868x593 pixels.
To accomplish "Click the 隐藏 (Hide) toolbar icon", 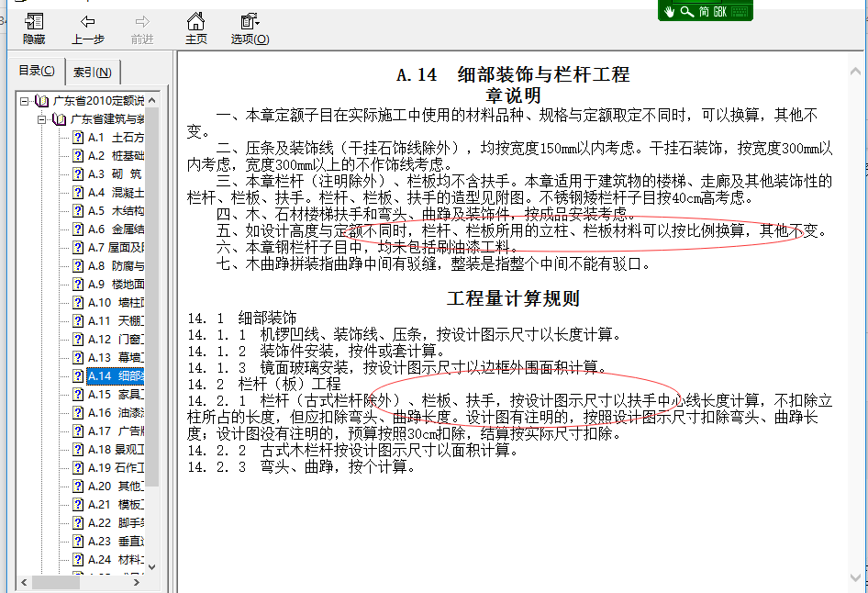I will [34, 22].
